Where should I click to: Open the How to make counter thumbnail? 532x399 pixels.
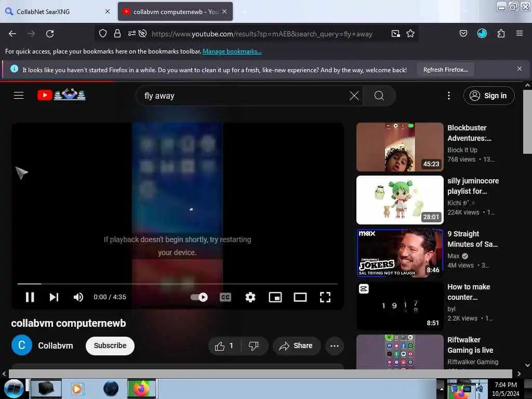[400, 305]
